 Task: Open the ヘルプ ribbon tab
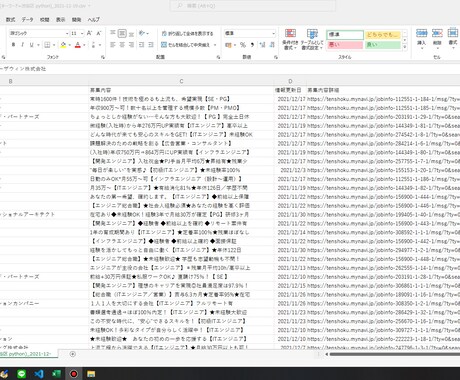tap(94, 20)
